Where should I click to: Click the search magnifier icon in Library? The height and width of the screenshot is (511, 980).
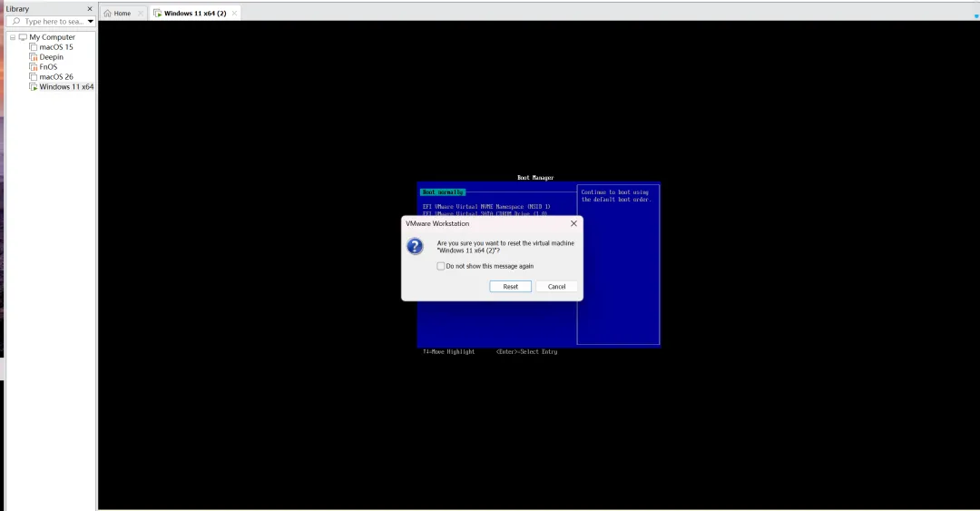coord(16,21)
